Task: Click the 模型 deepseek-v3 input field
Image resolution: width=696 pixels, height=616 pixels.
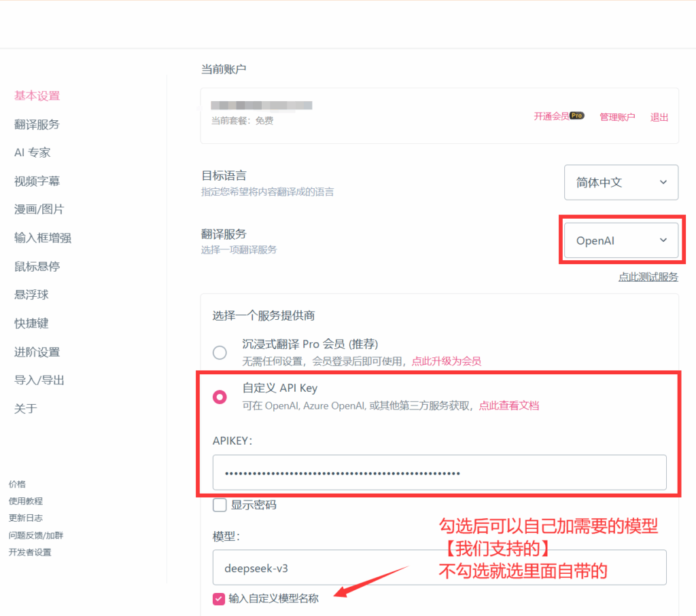Action: coord(439,568)
